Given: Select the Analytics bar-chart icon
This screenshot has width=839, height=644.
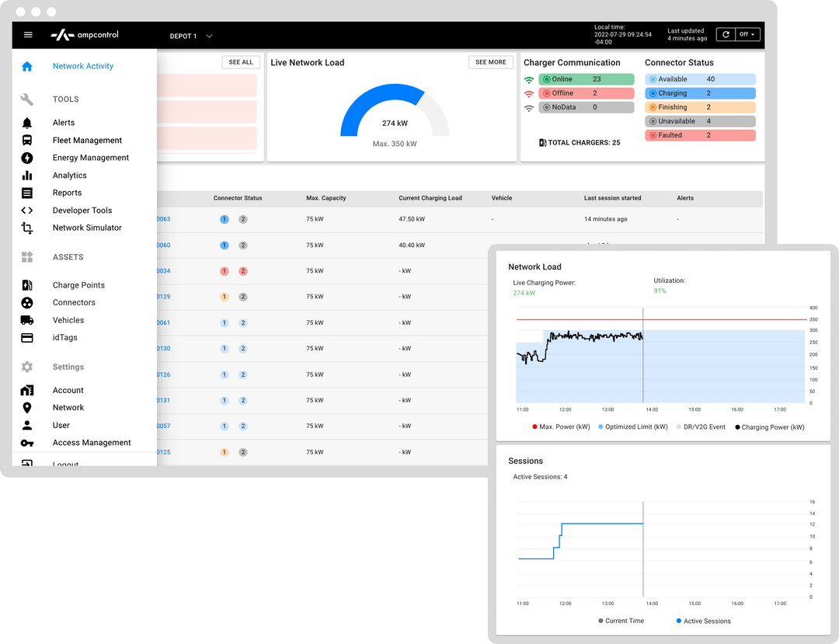Looking at the screenshot, I should (x=27, y=175).
